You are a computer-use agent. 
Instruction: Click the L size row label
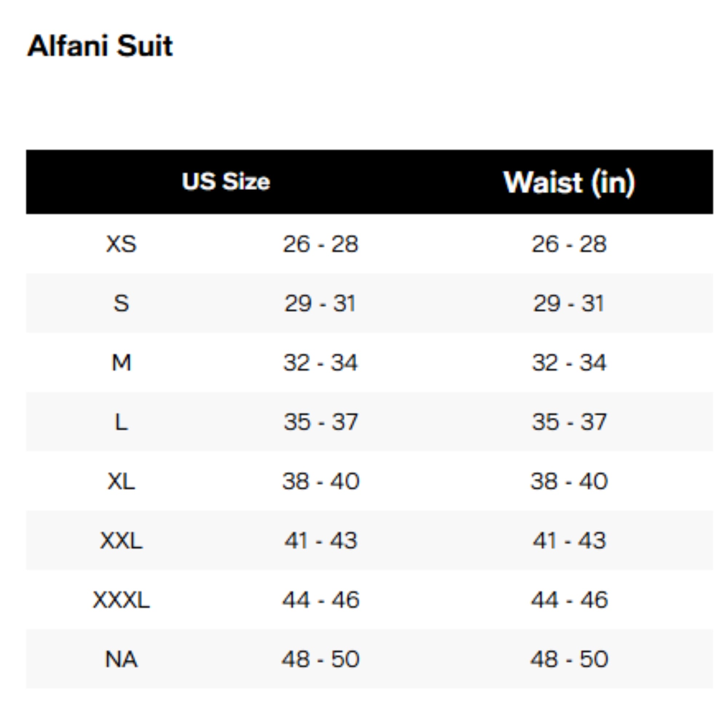(121, 422)
